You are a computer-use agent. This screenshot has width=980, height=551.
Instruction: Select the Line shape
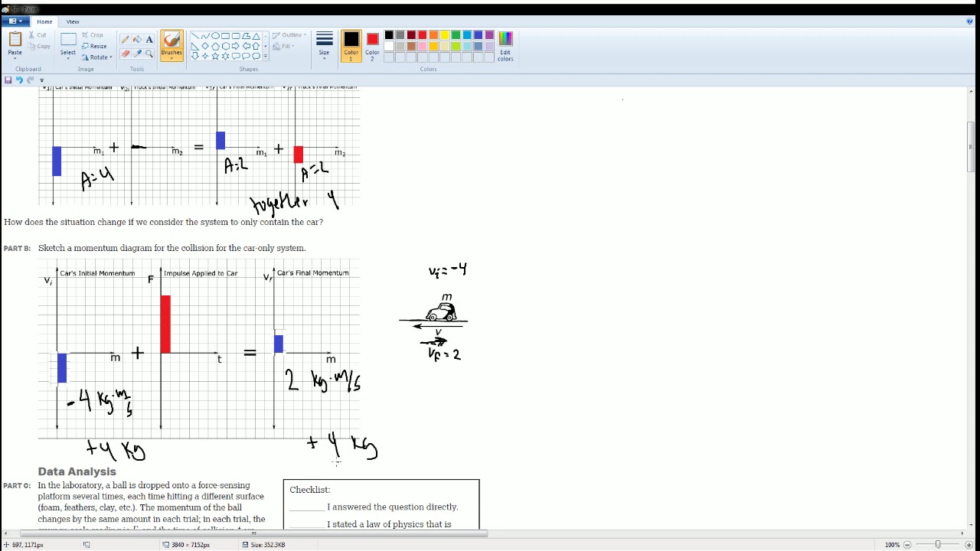coord(195,36)
